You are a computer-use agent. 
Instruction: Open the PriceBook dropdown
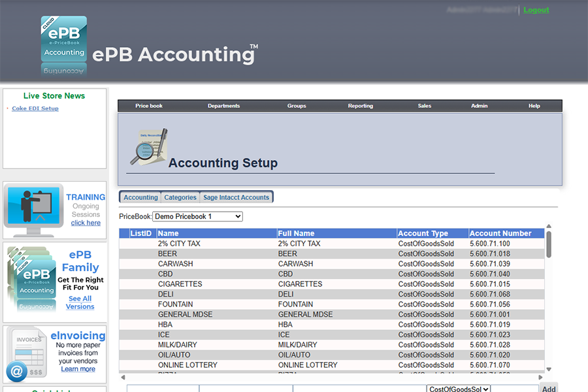(197, 216)
